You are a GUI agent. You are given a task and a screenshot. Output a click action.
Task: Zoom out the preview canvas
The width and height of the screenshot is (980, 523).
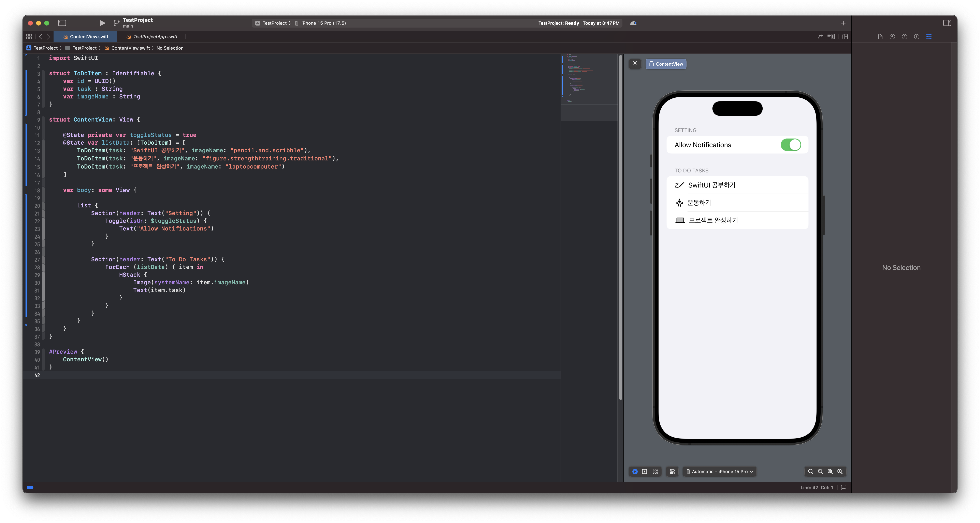point(811,471)
